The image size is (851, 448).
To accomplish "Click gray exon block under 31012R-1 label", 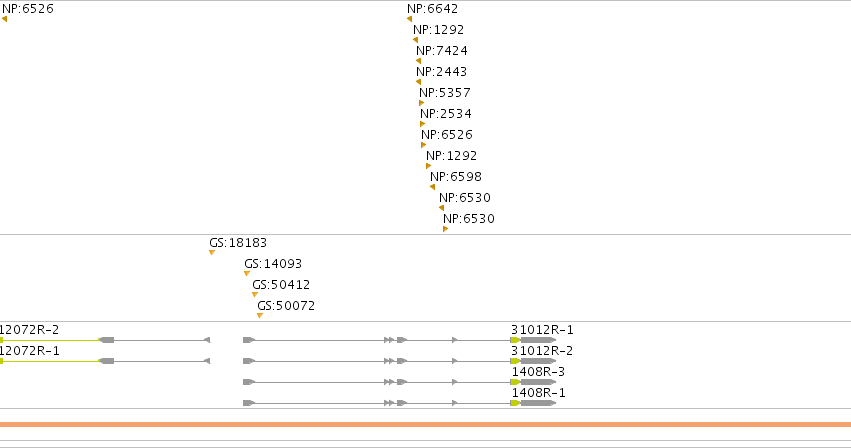I will pyautogui.click(x=538, y=340).
